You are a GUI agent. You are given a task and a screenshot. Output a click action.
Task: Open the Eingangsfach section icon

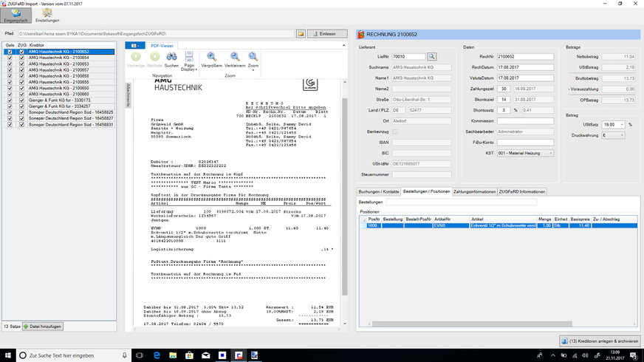pyautogui.click(x=15, y=14)
